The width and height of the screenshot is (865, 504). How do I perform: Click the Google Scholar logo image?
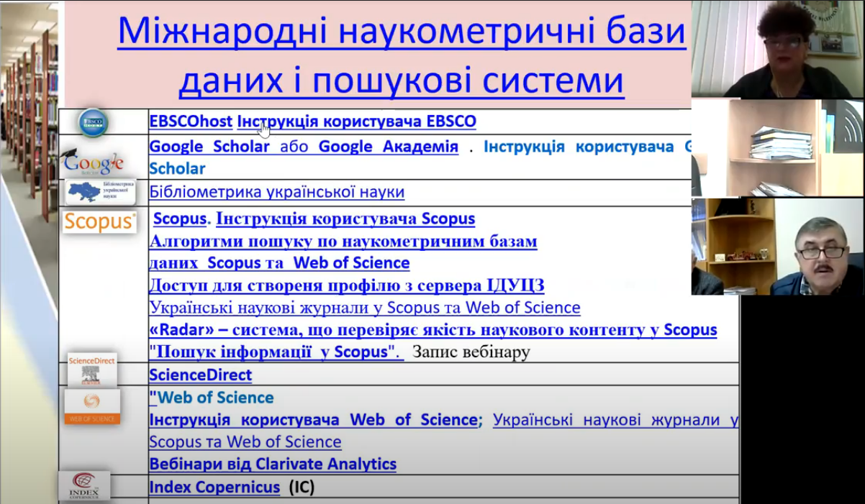pyautogui.click(x=93, y=162)
